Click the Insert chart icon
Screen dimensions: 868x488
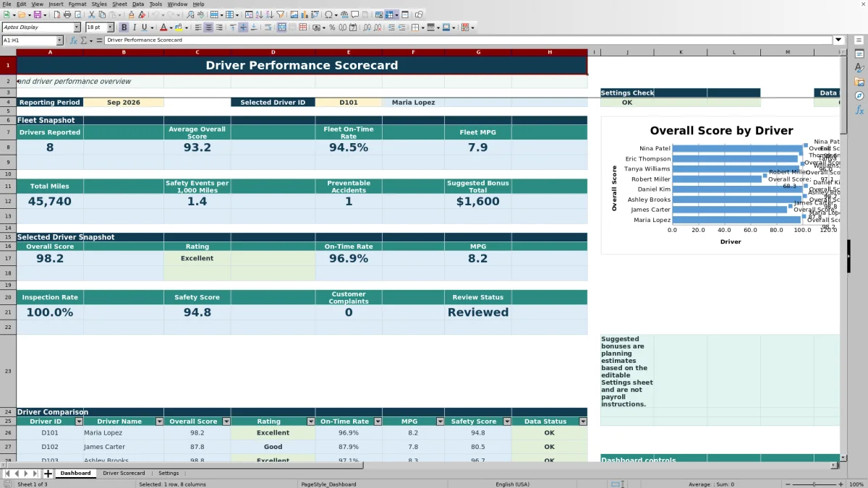[304, 14]
